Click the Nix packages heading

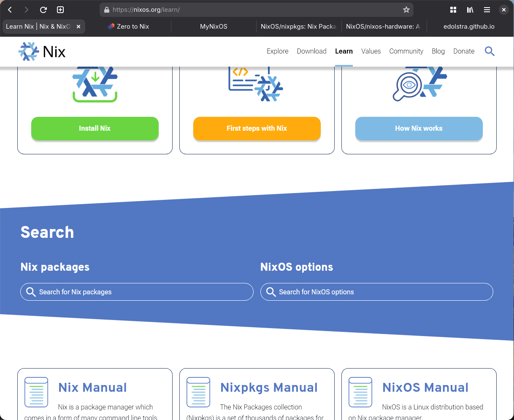[55, 267]
